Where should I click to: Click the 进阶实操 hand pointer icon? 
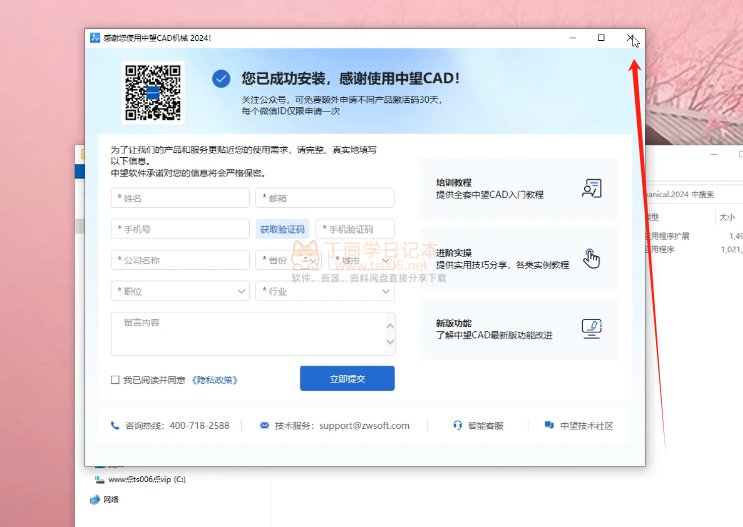(x=591, y=258)
